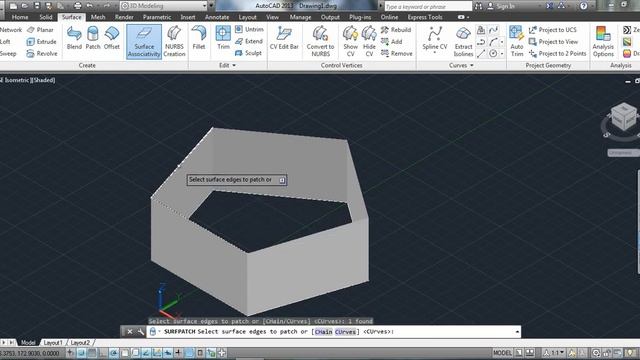This screenshot has height=360, width=640.
Task: Open the Annotate ribbon tab
Action: pos(217,17)
